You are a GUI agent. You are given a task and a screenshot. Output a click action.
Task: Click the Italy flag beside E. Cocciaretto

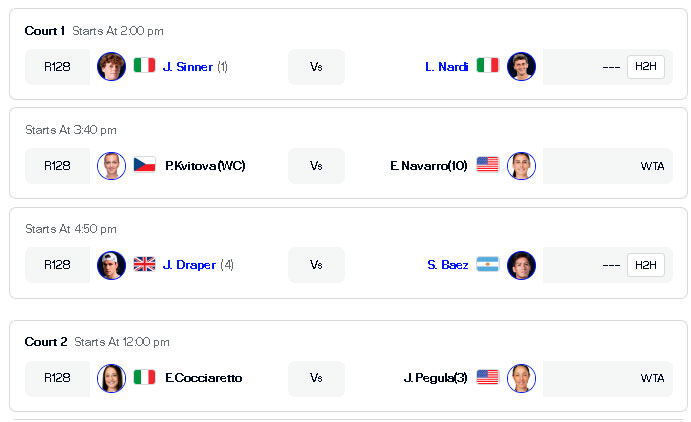tap(144, 377)
